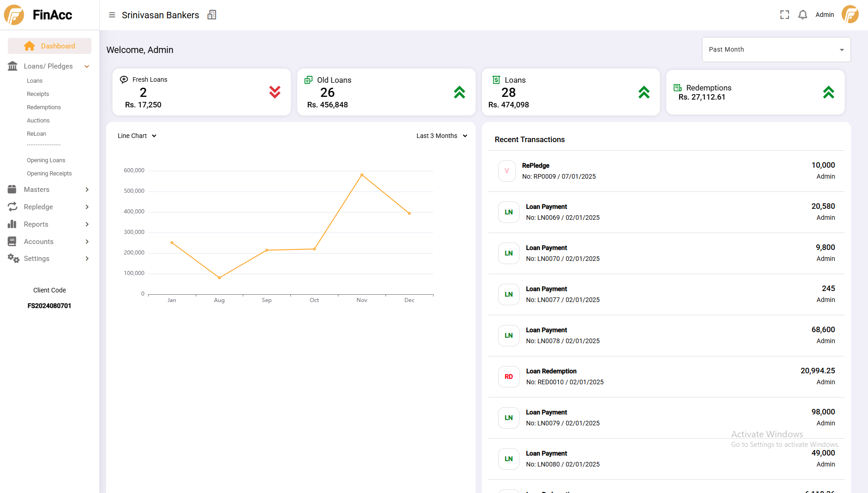868x493 pixels.
Task: Click the building icon beside Srinivasan Bankers
Action: pyautogui.click(x=212, y=15)
